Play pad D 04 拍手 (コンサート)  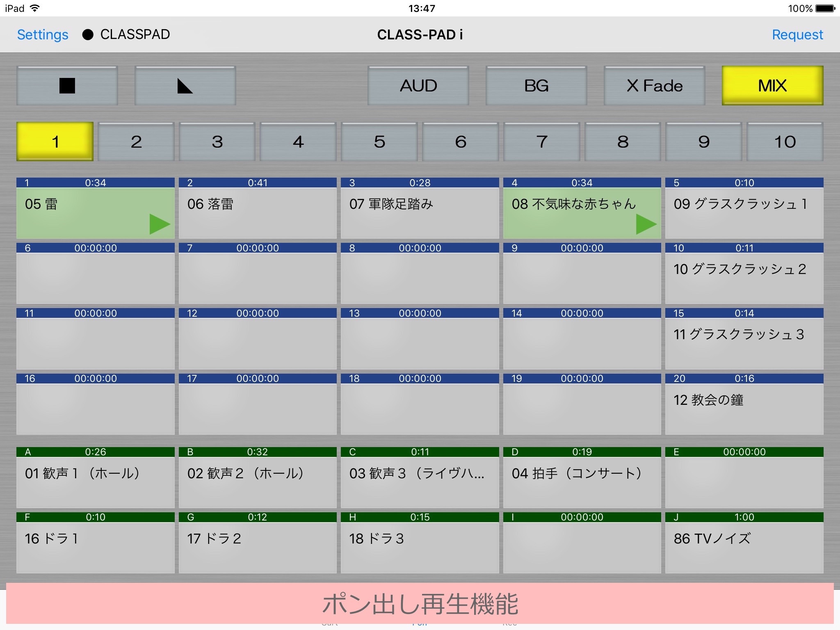click(582, 477)
